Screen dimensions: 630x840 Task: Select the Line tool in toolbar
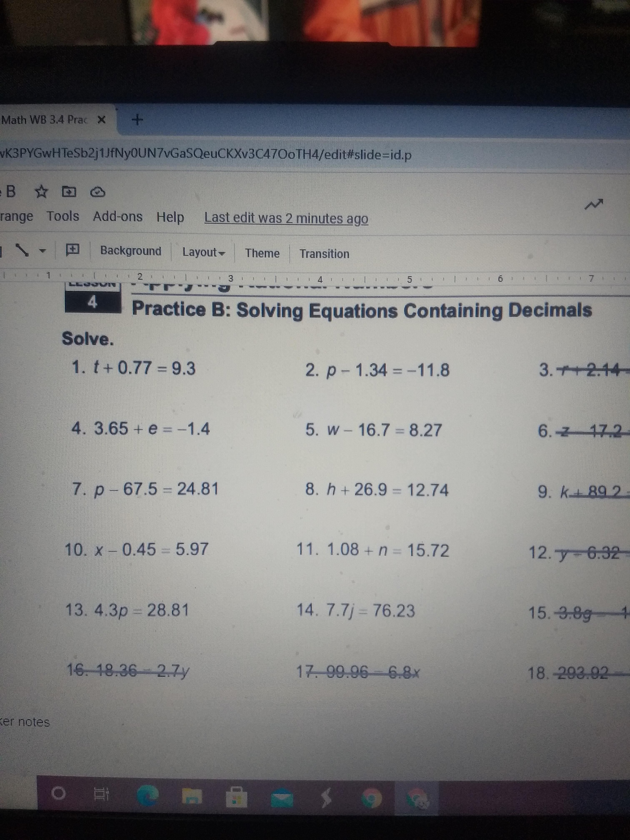pos(22,250)
